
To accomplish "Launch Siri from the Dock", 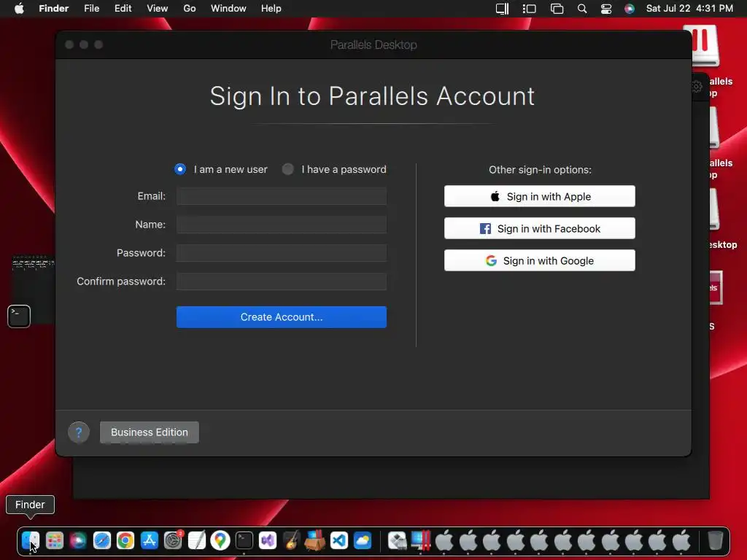I will point(78,540).
